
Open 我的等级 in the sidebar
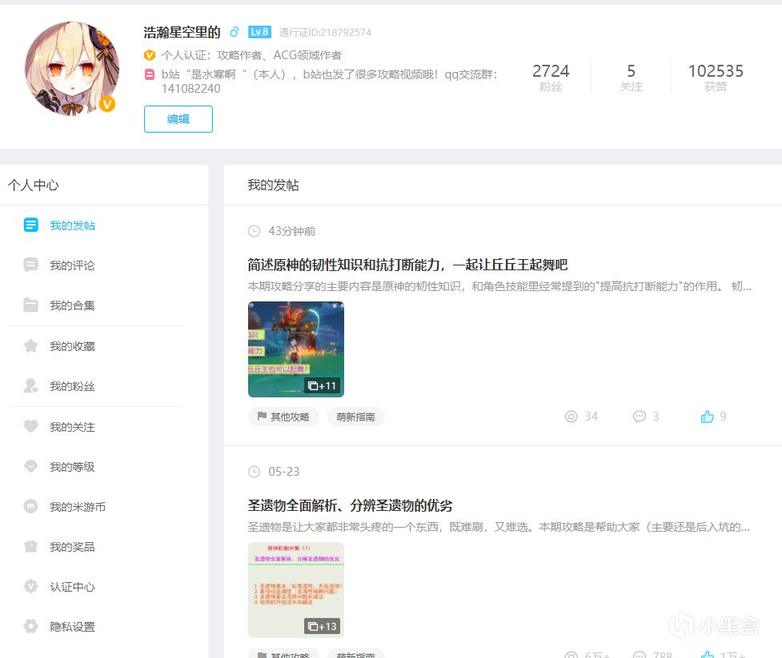tap(72, 467)
